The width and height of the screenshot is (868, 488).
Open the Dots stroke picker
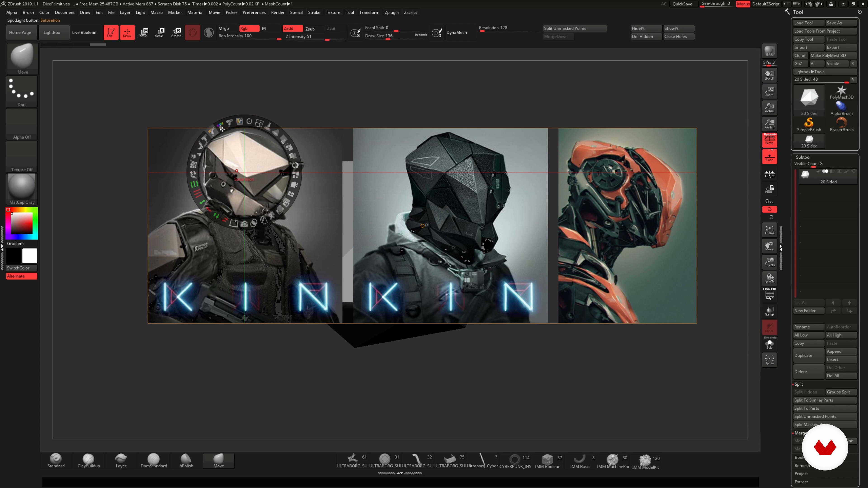22,91
